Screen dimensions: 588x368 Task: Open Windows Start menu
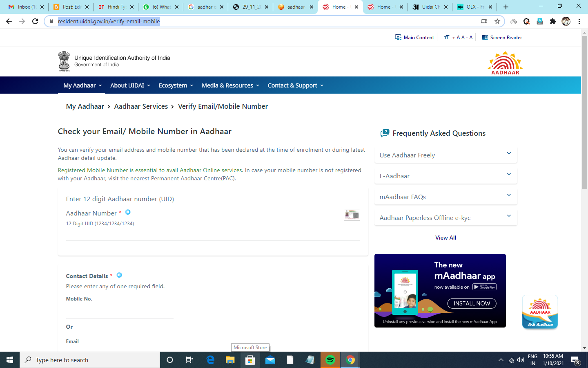[10, 360]
